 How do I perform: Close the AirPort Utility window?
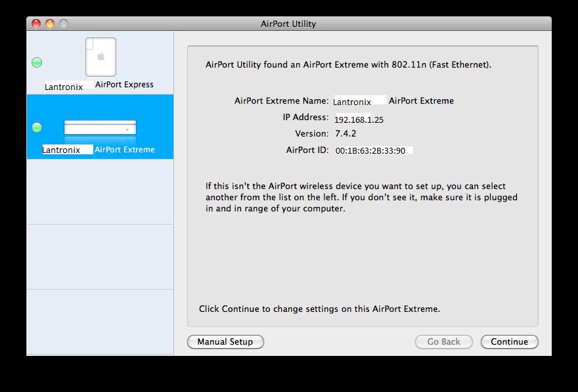[35, 24]
